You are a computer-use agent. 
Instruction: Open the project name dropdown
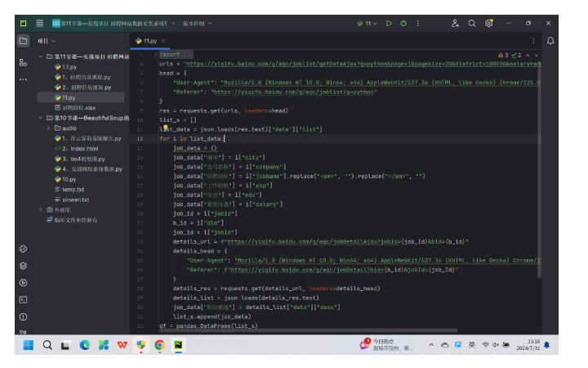pyautogui.click(x=114, y=23)
